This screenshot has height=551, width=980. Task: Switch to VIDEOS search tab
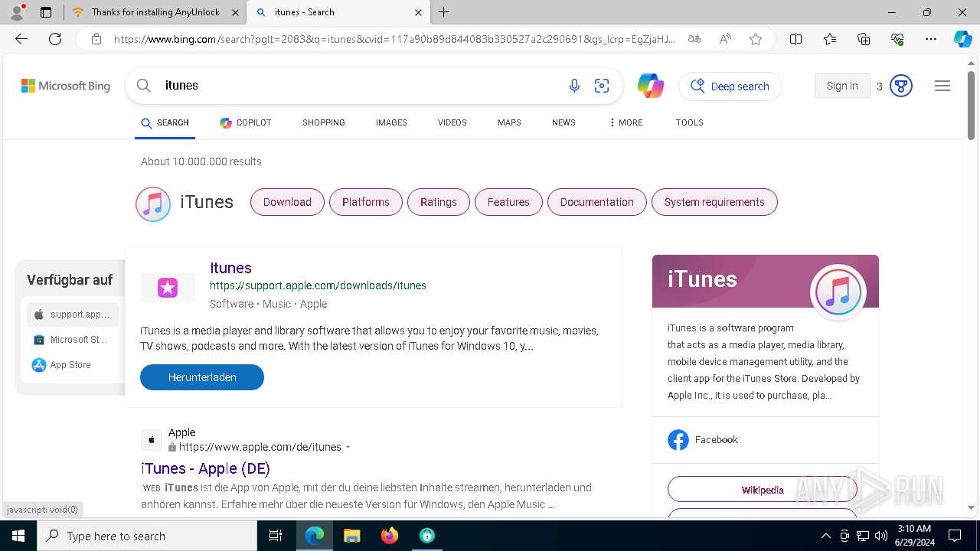click(x=452, y=122)
